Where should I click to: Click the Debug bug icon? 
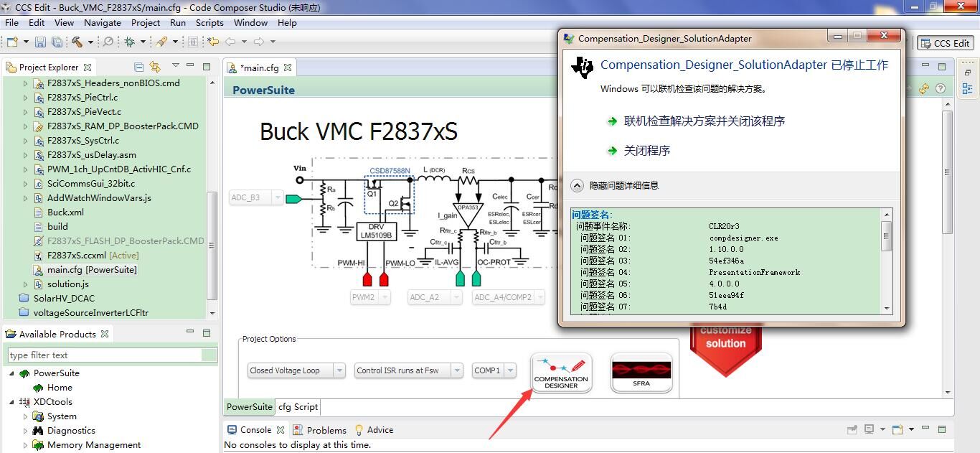click(130, 42)
